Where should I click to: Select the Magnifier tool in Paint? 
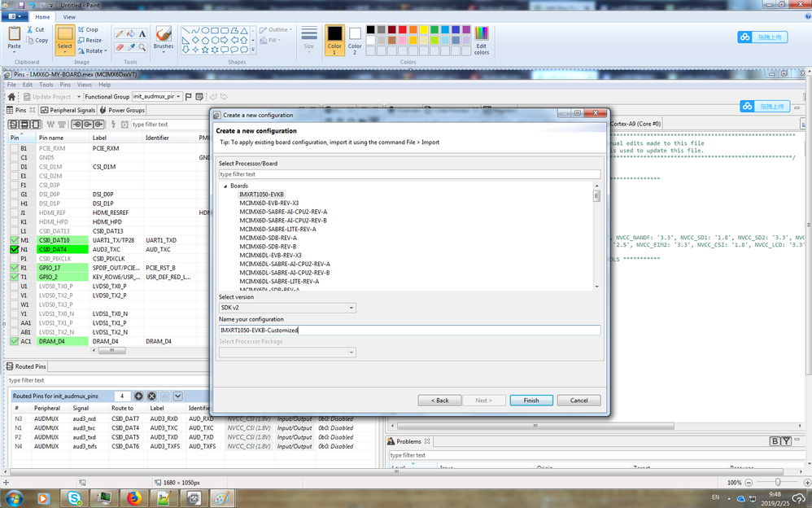tap(142, 47)
